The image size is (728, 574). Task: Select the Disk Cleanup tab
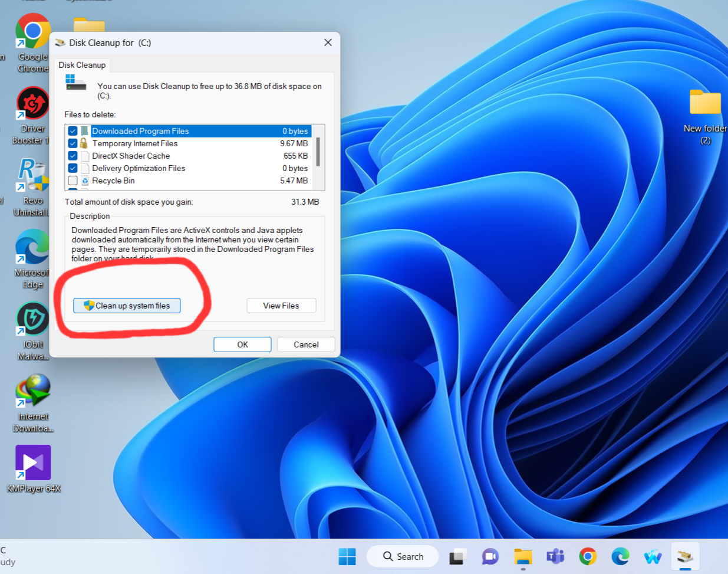82,65
